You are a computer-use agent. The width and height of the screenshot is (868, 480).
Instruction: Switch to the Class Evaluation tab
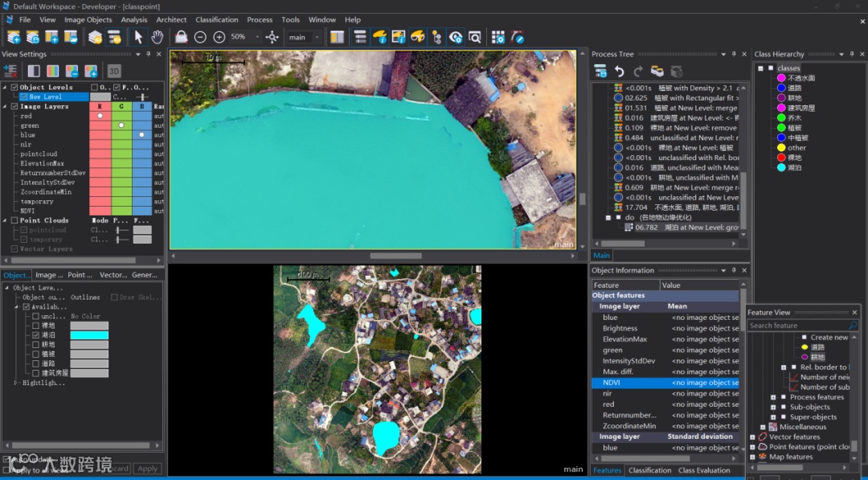click(x=704, y=470)
